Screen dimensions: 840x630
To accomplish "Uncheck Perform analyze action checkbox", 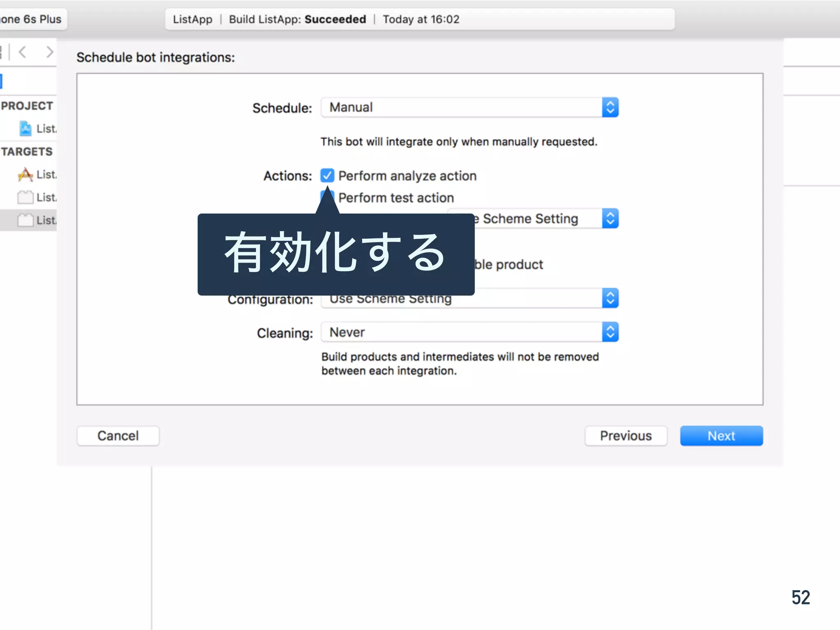I will pyautogui.click(x=327, y=176).
